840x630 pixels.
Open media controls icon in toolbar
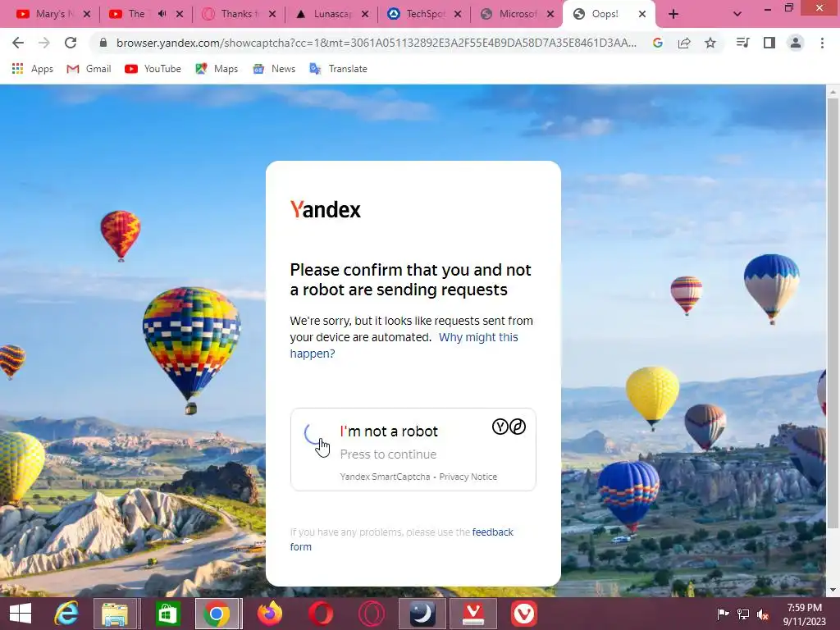(x=742, y=43)
